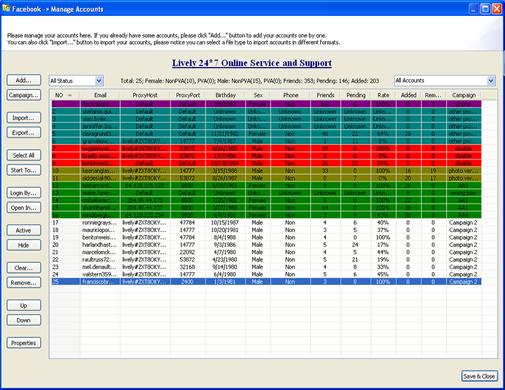
Task: Open the Campaign... dialog button
Action: click(24, 95)
